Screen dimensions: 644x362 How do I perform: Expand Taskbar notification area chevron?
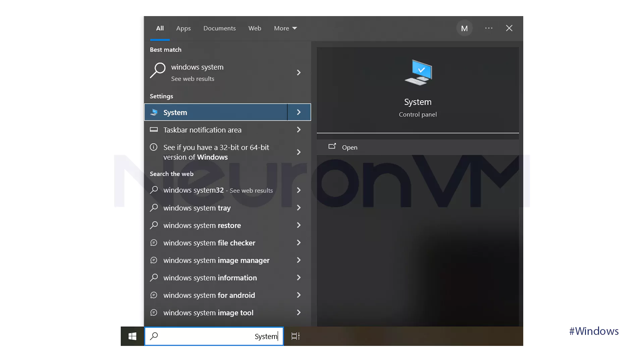point(299,130)
